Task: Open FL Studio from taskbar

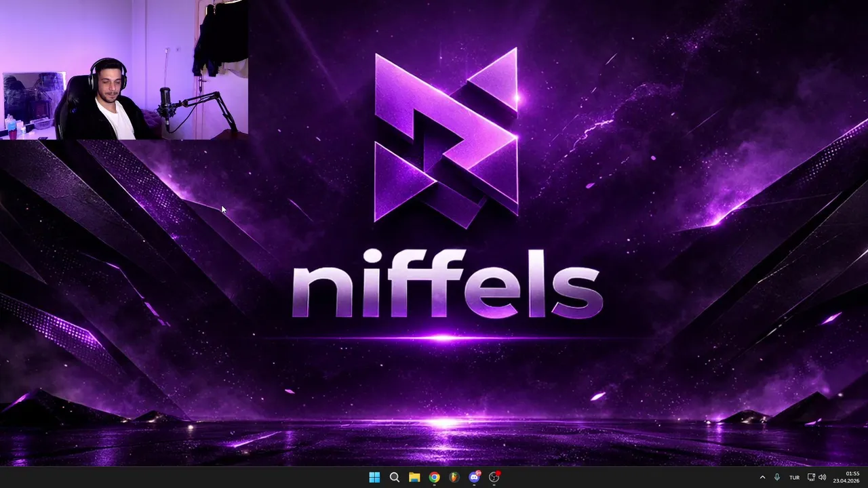Action: click(x=454, y=477)
